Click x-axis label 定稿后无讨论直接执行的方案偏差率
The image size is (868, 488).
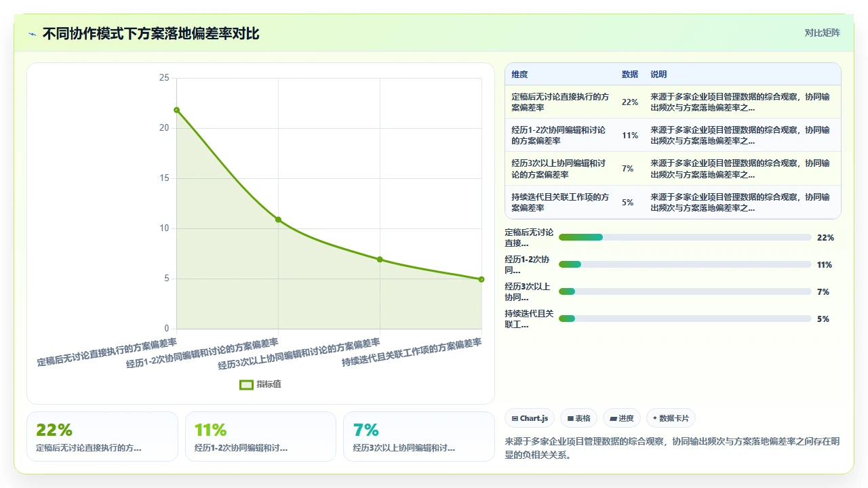click(107, 352)
